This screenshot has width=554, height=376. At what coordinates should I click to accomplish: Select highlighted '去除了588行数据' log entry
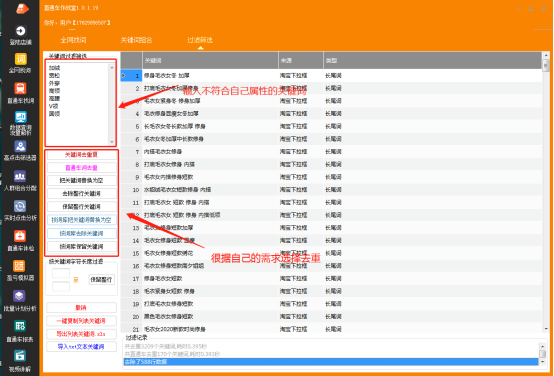331,362
